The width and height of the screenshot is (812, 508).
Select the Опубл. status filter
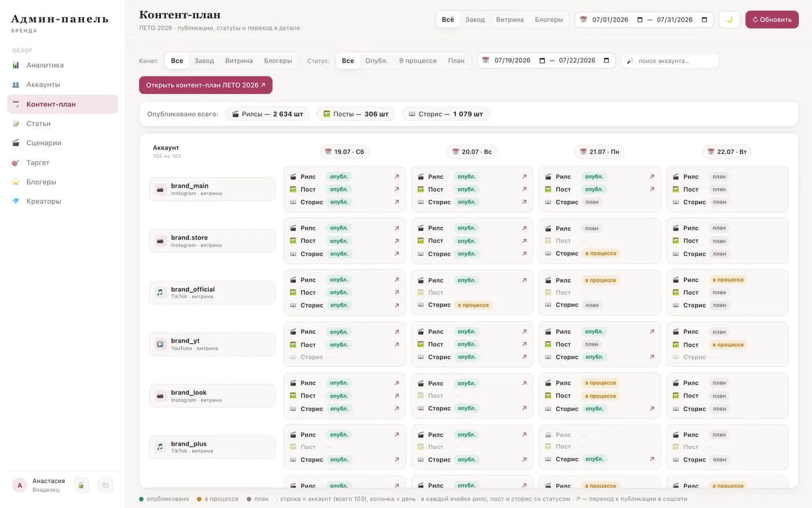coord(376,60)
